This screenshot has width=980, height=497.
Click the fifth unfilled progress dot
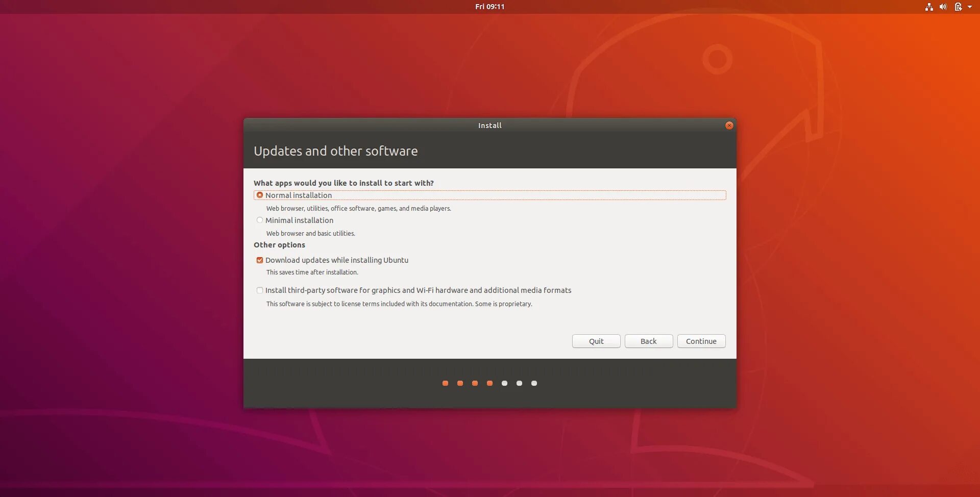pos(505,383)
